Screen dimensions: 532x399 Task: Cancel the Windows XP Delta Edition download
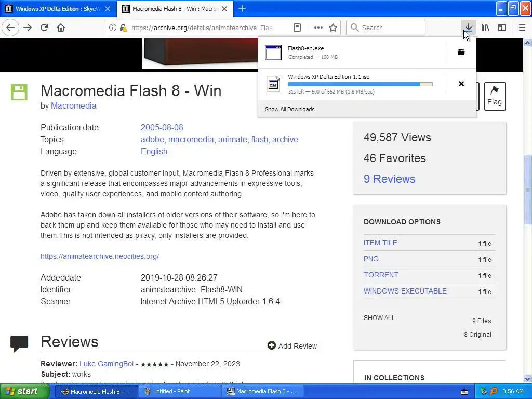click(461, 84)
